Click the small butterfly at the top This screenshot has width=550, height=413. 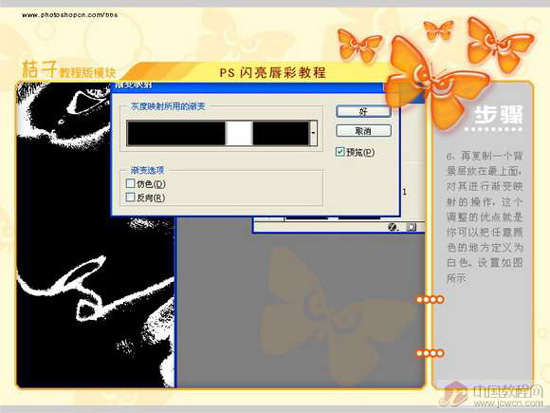point(438,29)
